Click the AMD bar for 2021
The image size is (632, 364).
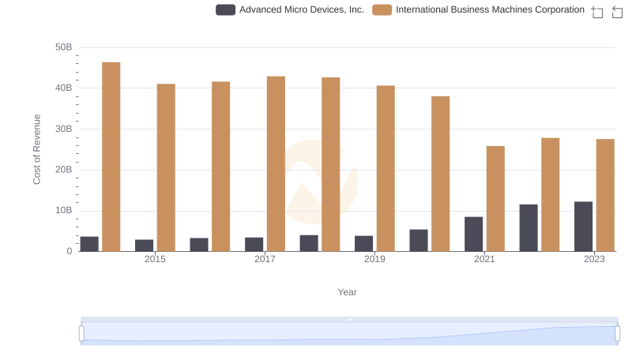[x=473, y=235]
